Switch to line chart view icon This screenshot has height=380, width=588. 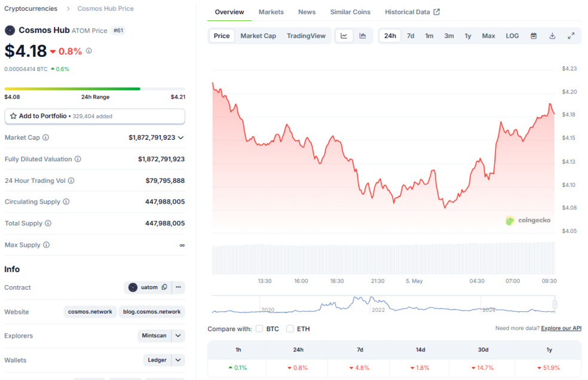(344, 36)
